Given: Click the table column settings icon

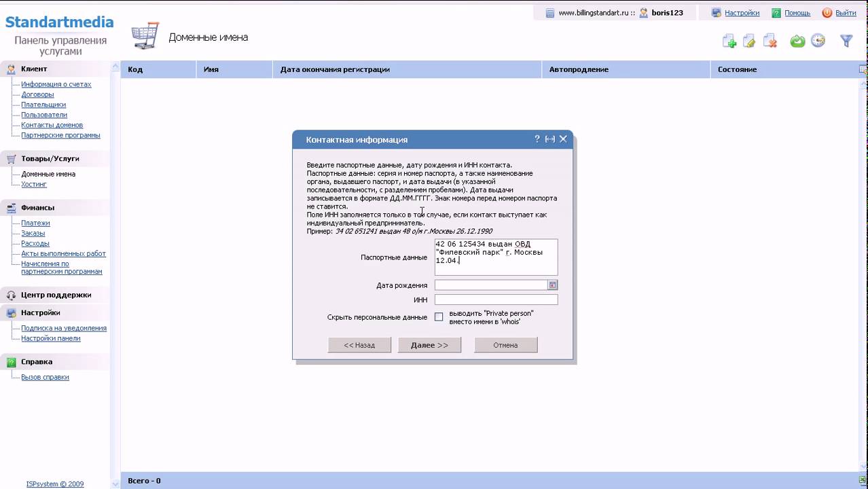Looking at the screenshot, I should 863,69.
